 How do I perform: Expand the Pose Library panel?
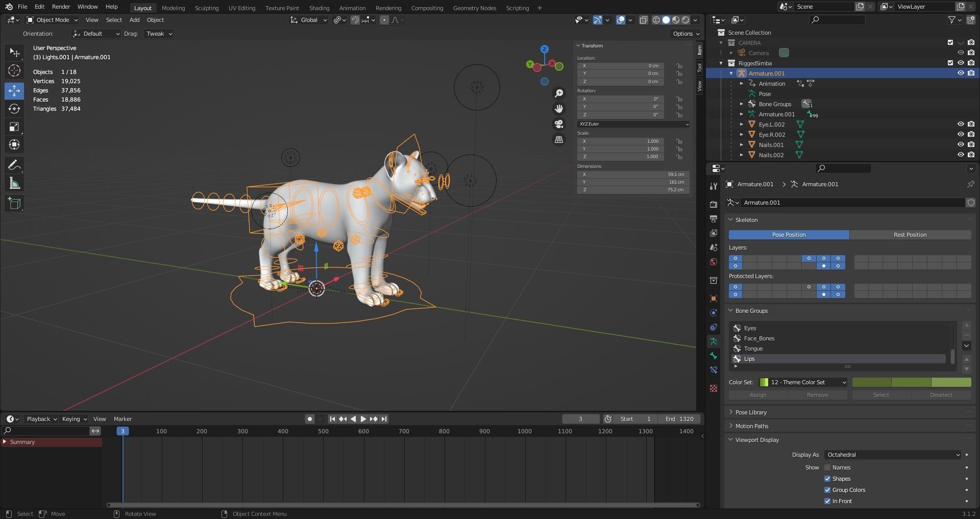point(751,412)
